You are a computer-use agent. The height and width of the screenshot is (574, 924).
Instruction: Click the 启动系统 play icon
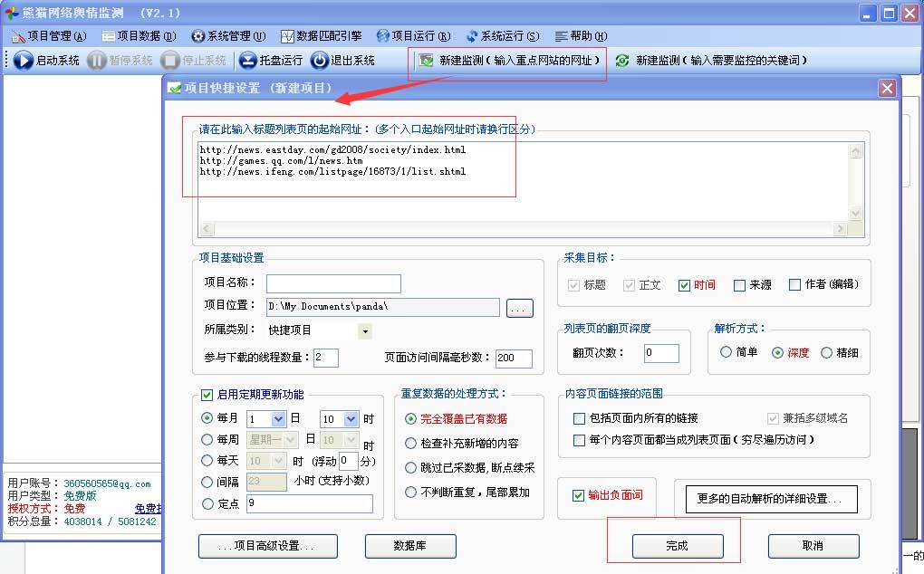coord(23,60)
